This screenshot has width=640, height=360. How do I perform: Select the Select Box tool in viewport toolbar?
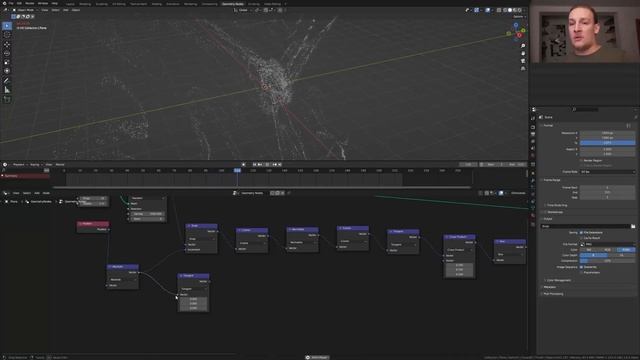pyautogui.click(x=7, y=26)
